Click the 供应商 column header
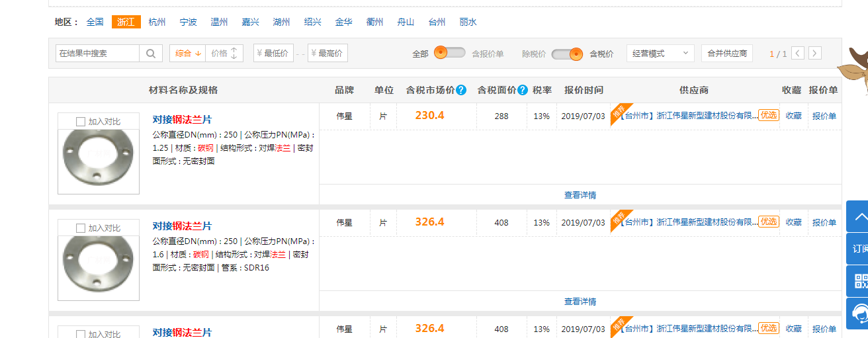 point(693,90)
